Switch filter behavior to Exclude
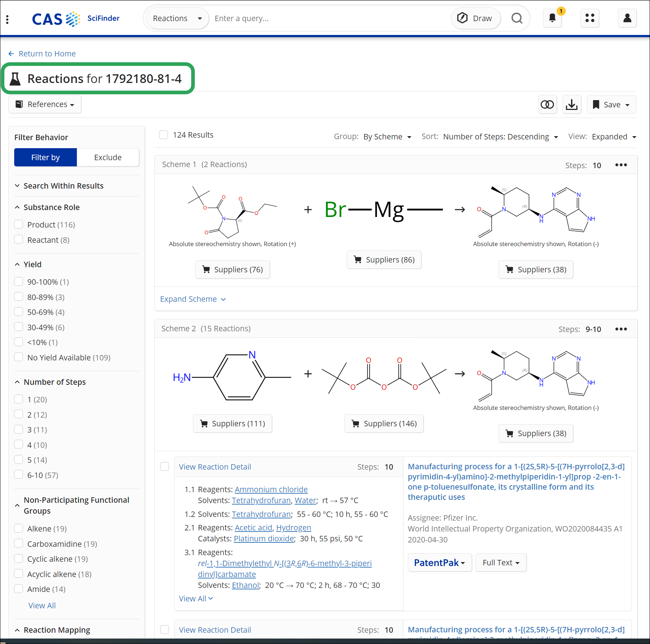This screenshot has height=644, width=650. pyautogui.click(x=108, y=157)
